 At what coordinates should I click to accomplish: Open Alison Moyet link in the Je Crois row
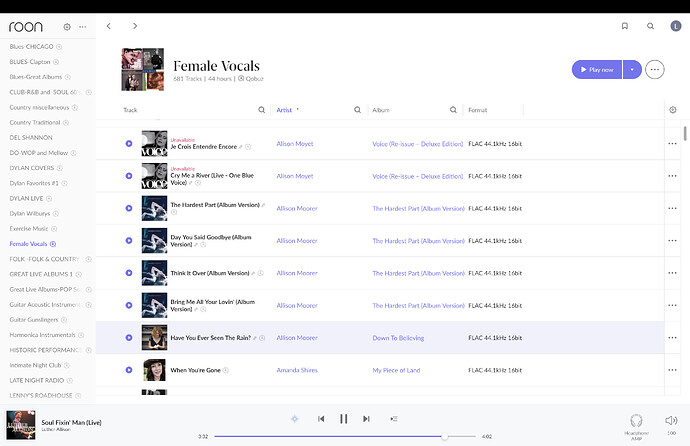coord(295,144)
